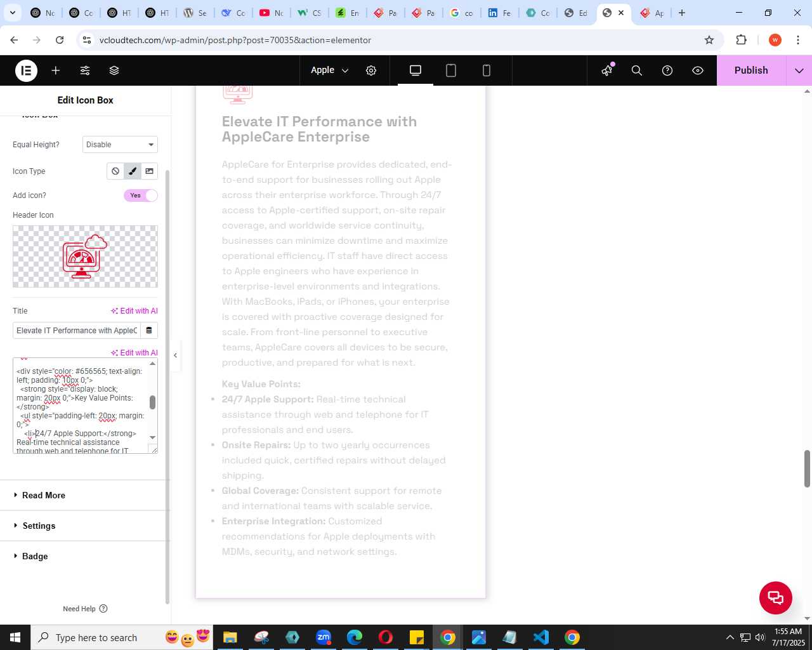Screen dimensions: 812x650
Task: Click the canvas vertical scrollbar thumb
Action: (x=807, y=468)
